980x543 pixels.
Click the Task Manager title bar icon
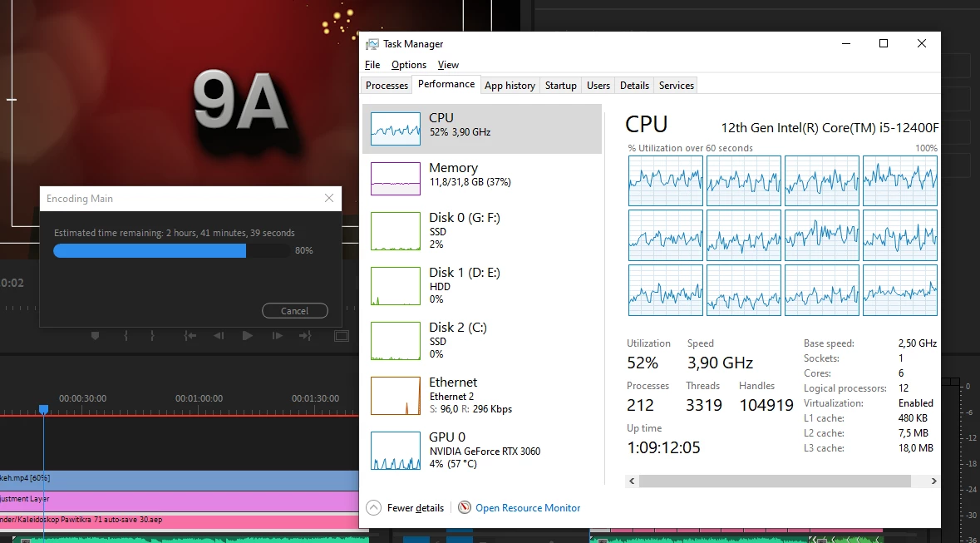tap(372, 44)
